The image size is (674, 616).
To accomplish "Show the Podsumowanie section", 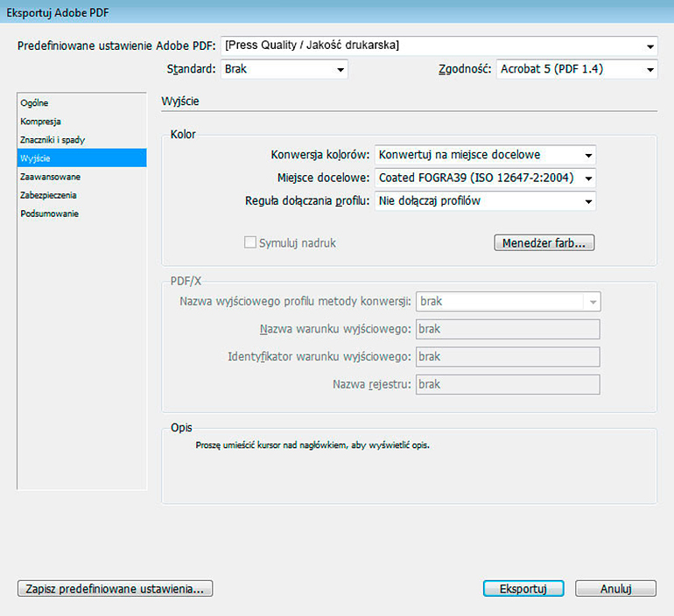I will point(81,213).
